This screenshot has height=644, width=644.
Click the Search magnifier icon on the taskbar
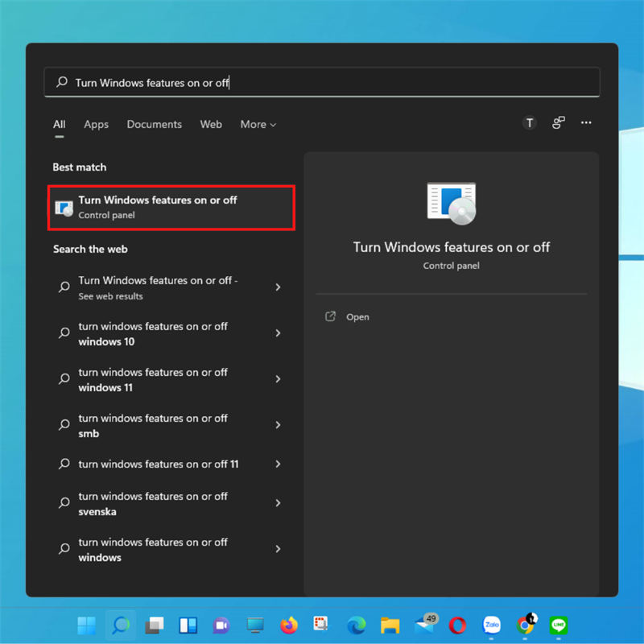tap(121, 625)
